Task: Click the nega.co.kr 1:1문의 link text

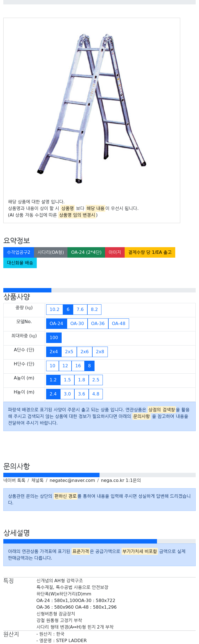Action: click(121, 480)
